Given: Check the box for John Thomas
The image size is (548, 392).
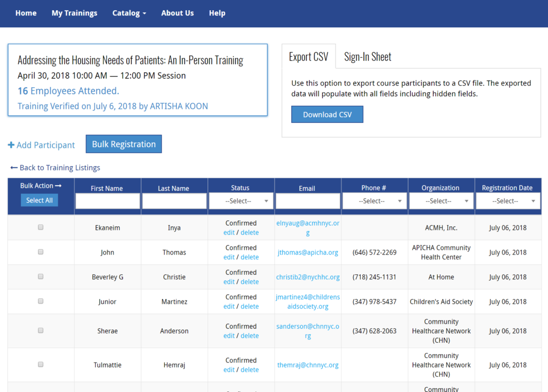Looking at the screenshot, I should [41, 252].
